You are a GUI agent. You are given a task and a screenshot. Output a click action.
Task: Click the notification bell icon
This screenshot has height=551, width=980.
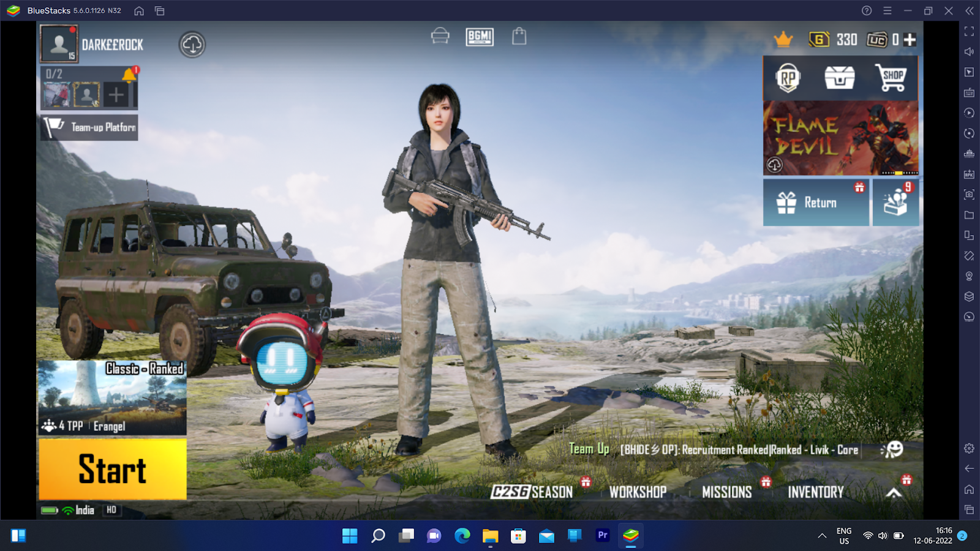point(130,75)
